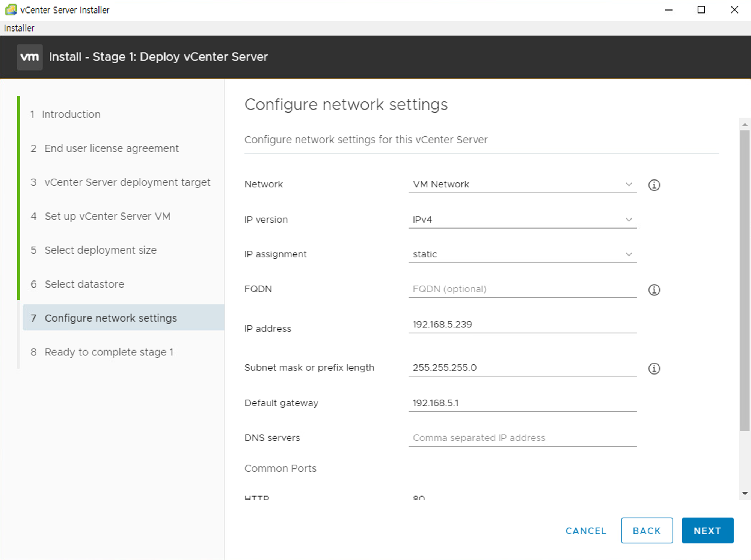The image size is (751, 560).
Task: Click the VMware vm logo in header
Action: [30, 57]
